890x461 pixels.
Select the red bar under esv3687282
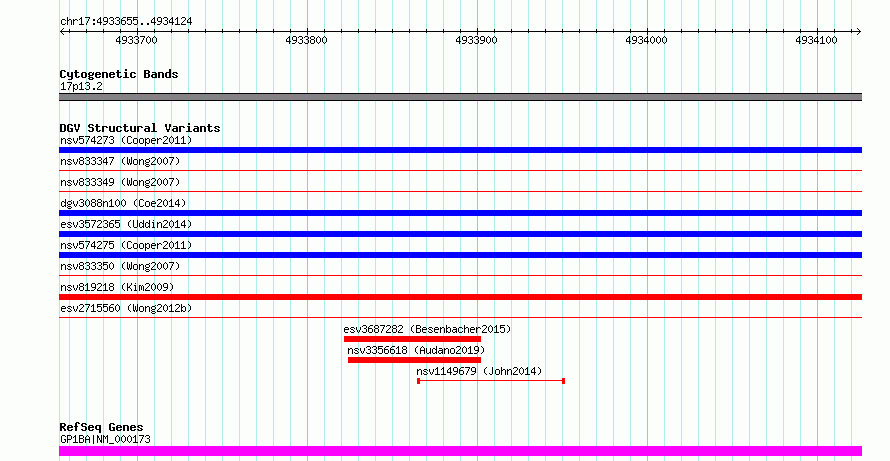(413, 339)
